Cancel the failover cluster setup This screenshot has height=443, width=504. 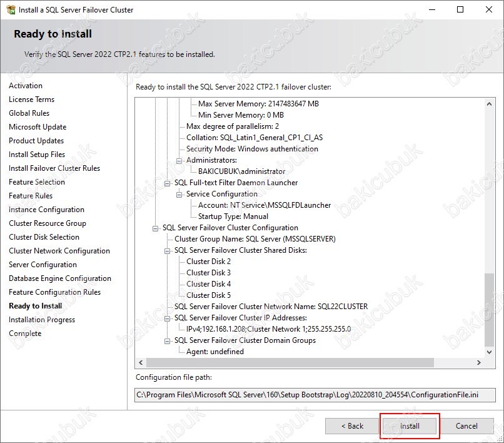click(x=466, y=426)
